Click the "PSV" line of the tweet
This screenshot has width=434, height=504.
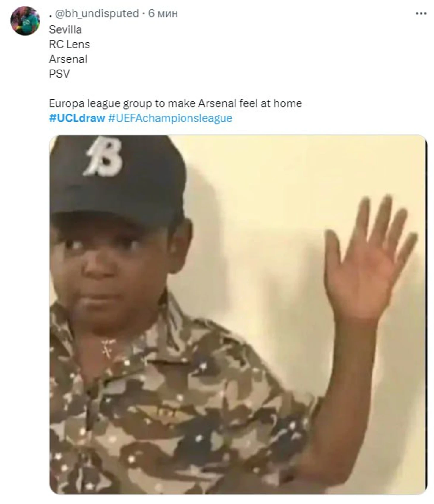[59, 74]
